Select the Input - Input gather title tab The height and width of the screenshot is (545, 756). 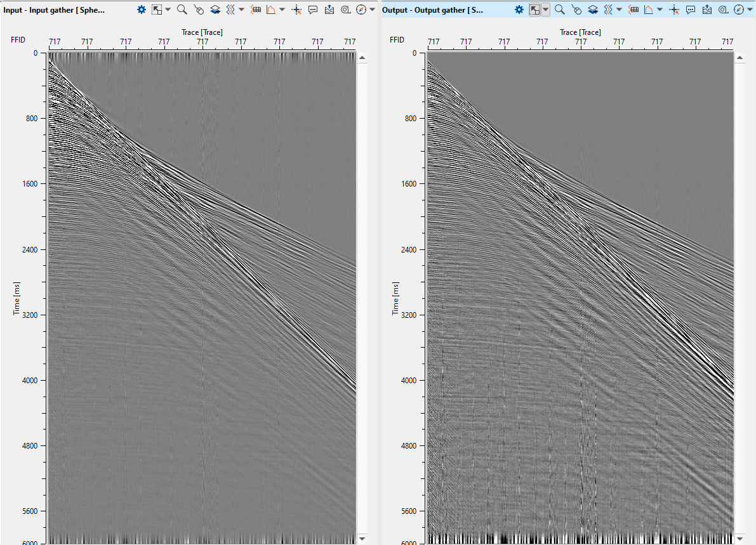pyautogui.click(x=54, y=10)
